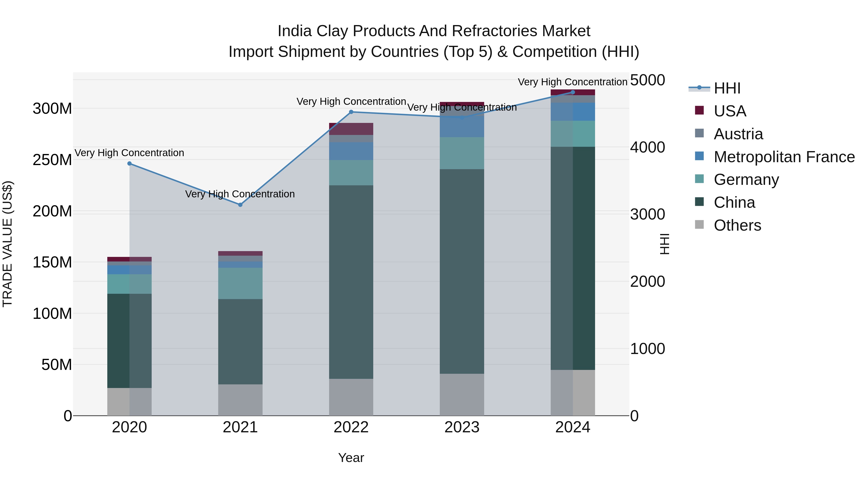Click the 2024 Very High Concentration annotation
868x488 pixels.
572,82
